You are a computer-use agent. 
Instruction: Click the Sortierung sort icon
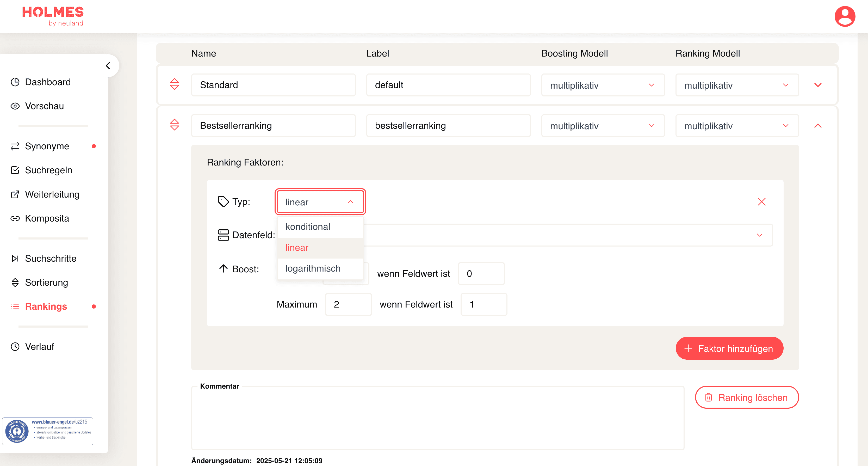click(15, 282)
